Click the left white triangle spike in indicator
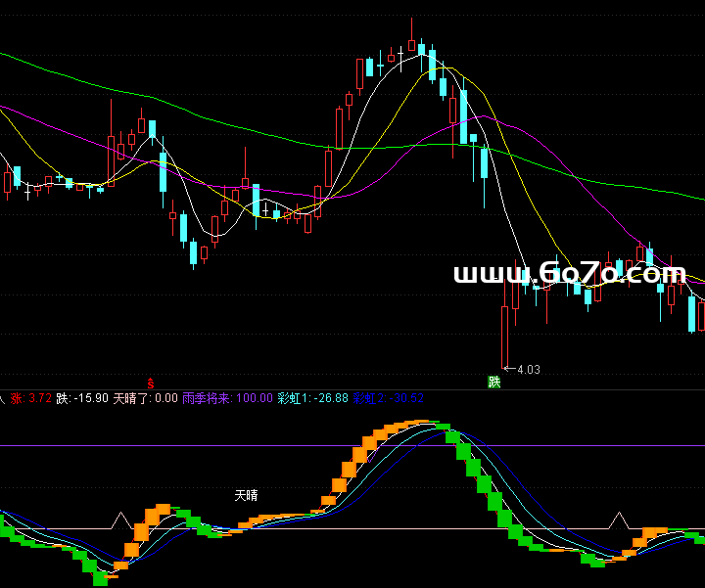The height and width of the screenshot is (588, 705). click(121, 520)
